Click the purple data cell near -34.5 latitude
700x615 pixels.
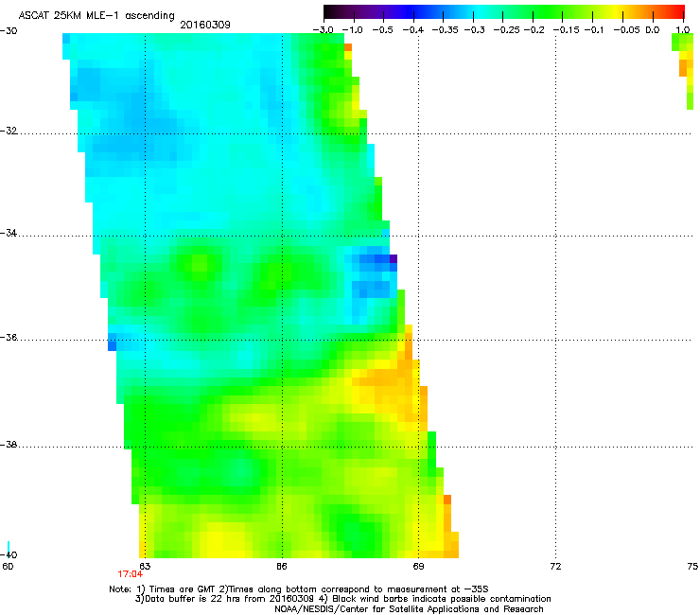click(394, 258)
